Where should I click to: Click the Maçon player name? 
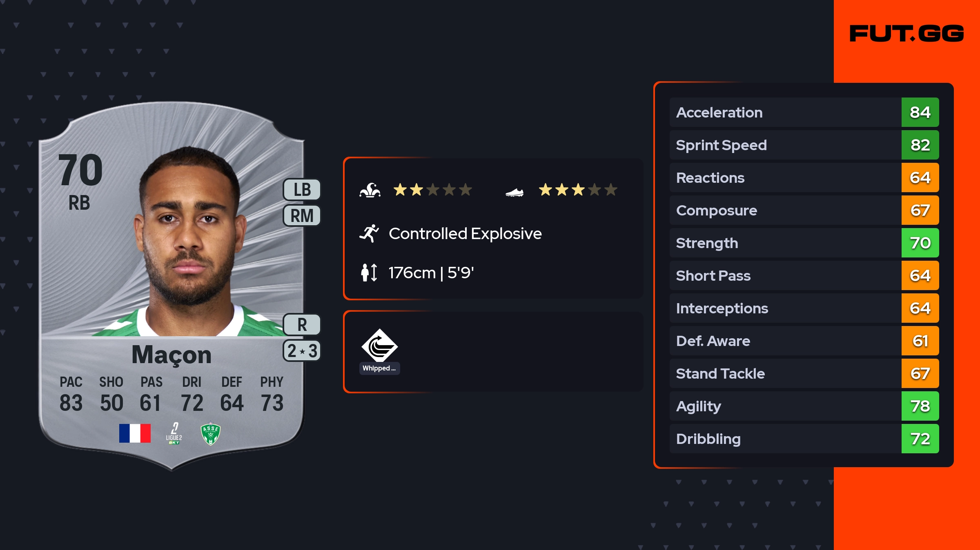(x=171, y=355)
